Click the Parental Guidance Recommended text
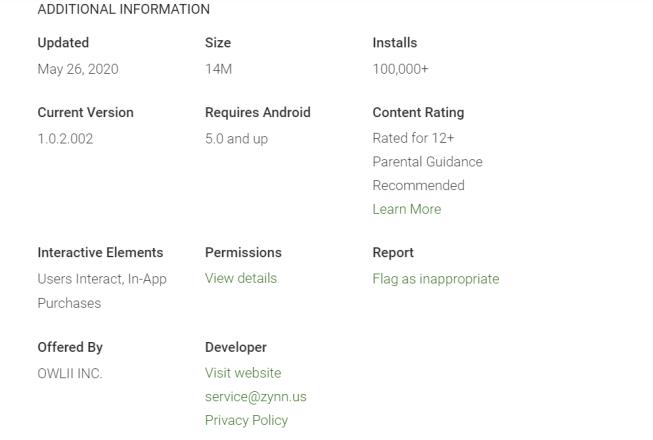This screenshot has height=440, width=653. coord(427,173)
